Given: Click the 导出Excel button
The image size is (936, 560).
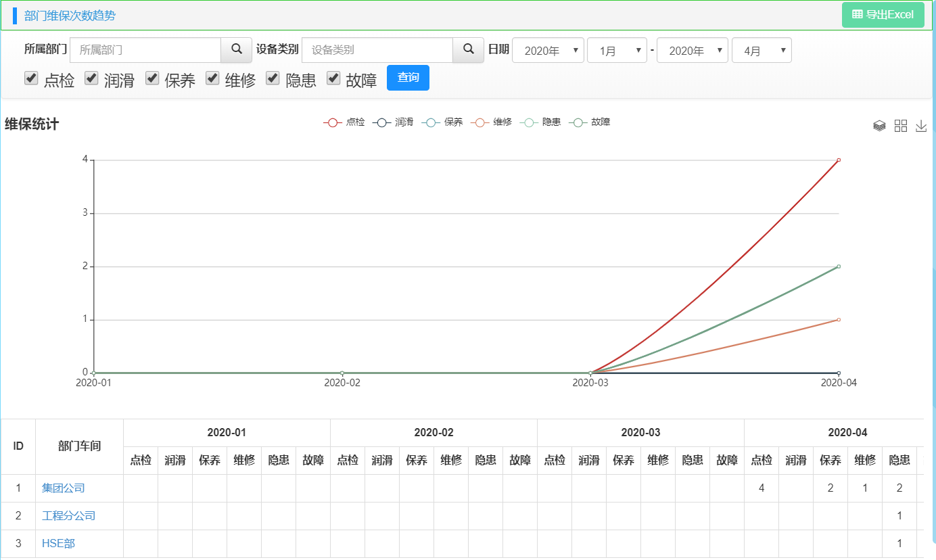Looking at the screenshot, I should click(883, 15).
